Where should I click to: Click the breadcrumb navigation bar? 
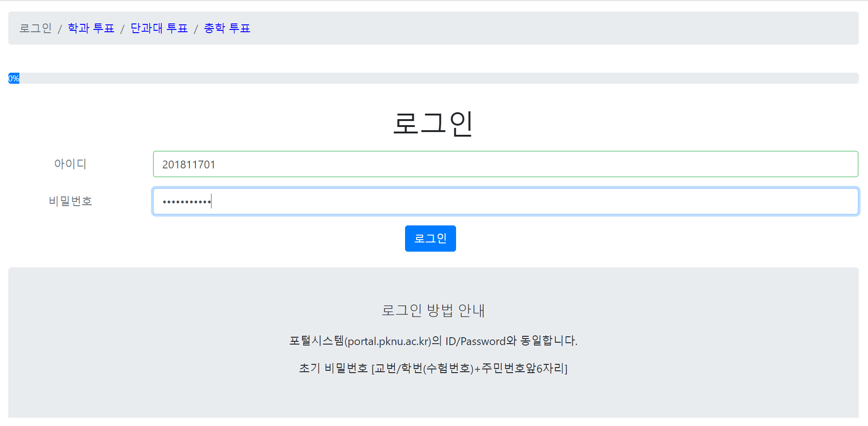point(434,28)
